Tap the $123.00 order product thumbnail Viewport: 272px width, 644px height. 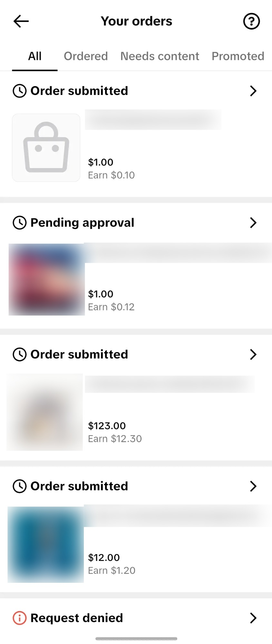tap(45, 412)
